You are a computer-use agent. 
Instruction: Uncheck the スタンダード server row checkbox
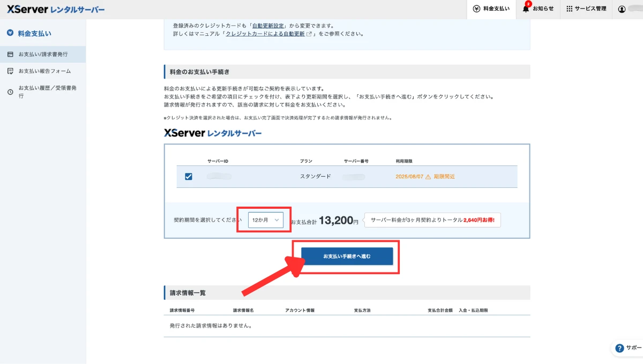[x=189, y=177]
